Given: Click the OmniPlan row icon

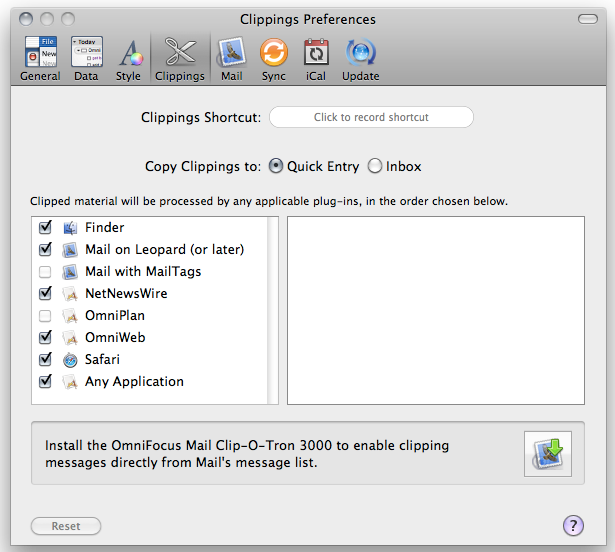Looking at the screenshot, I should tap(70, 315).
